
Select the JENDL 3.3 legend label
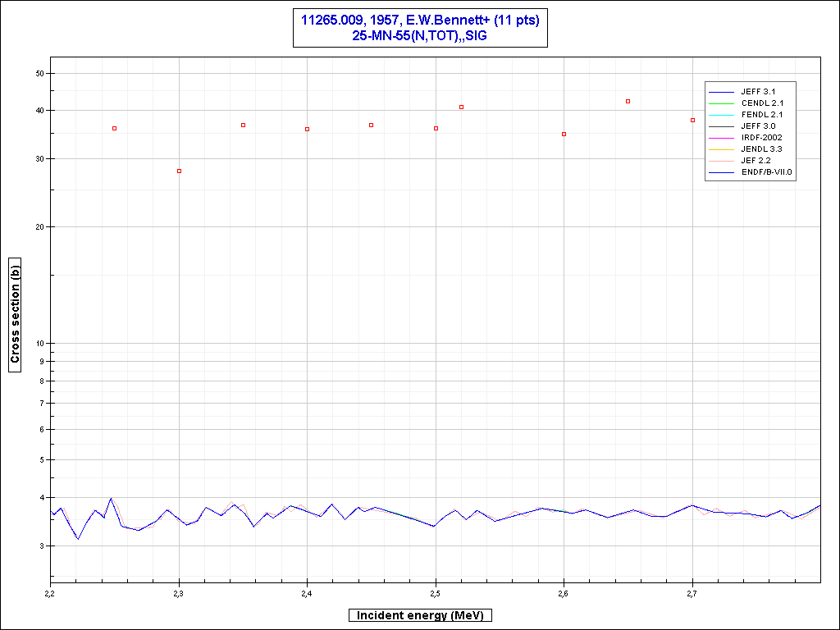click(763, 149)
